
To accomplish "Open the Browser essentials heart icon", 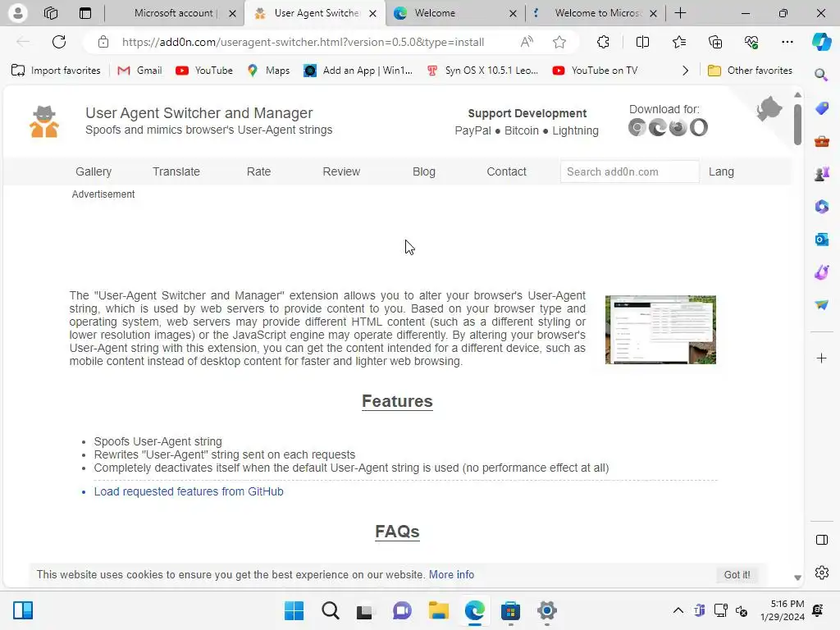I will click(x=751, y=42).
